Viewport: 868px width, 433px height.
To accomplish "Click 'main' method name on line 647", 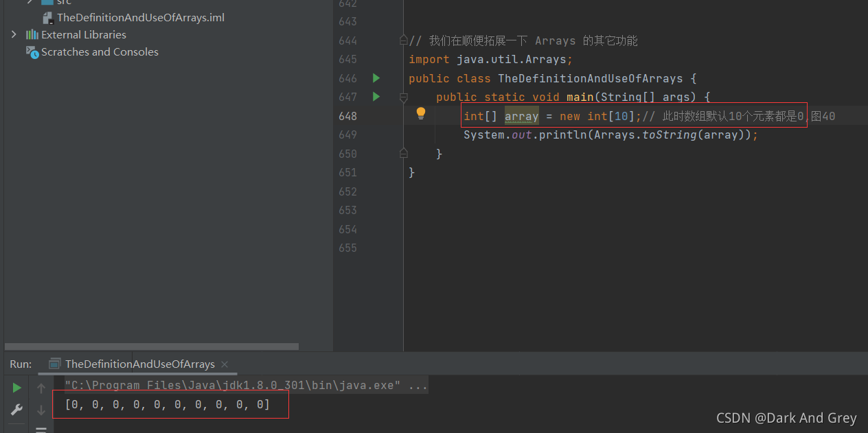I will (x=582, y=97).
